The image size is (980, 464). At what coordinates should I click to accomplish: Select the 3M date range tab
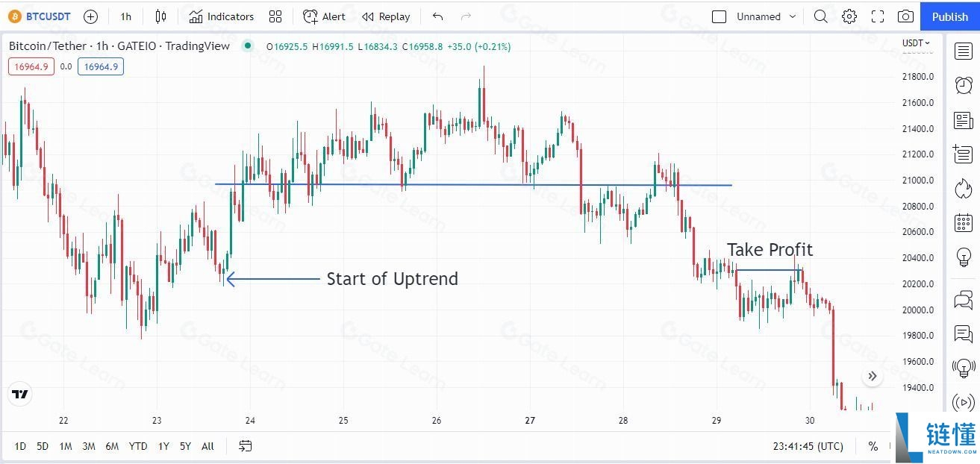[89, 446]
